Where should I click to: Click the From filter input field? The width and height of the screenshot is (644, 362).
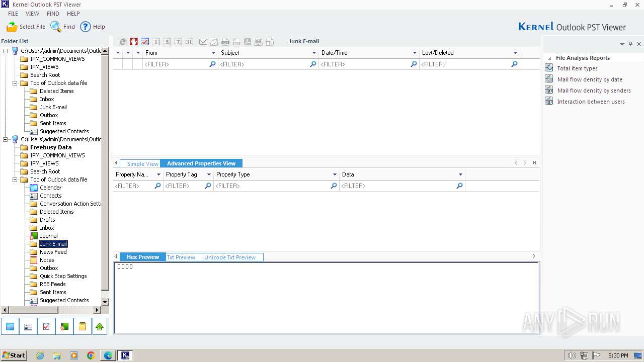click(x=180, y=64)
